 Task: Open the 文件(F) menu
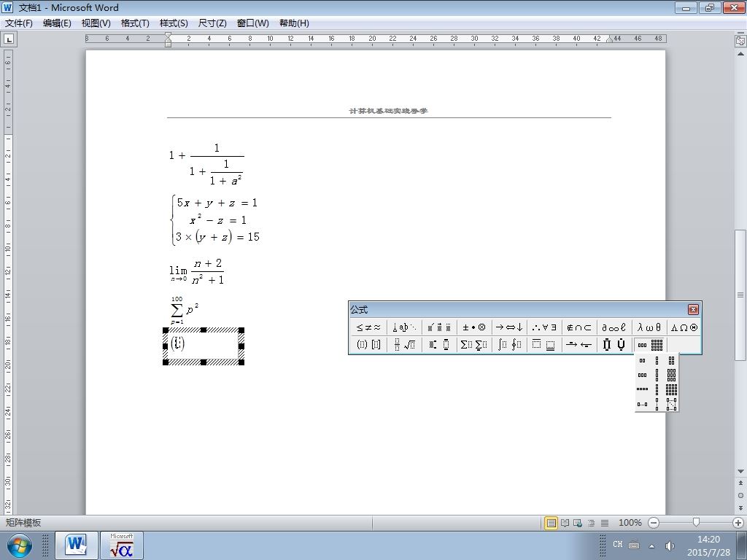(18, 23)
